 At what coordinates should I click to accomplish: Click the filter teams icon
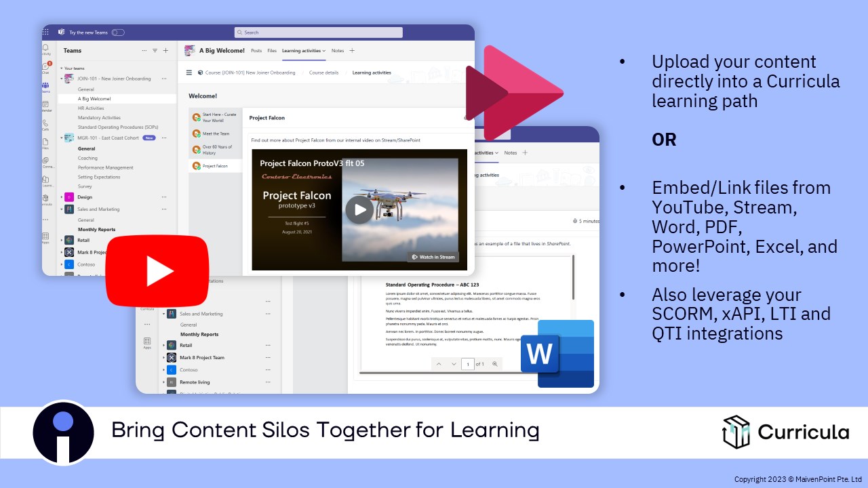pyautogui.click(x=155, y=50)
